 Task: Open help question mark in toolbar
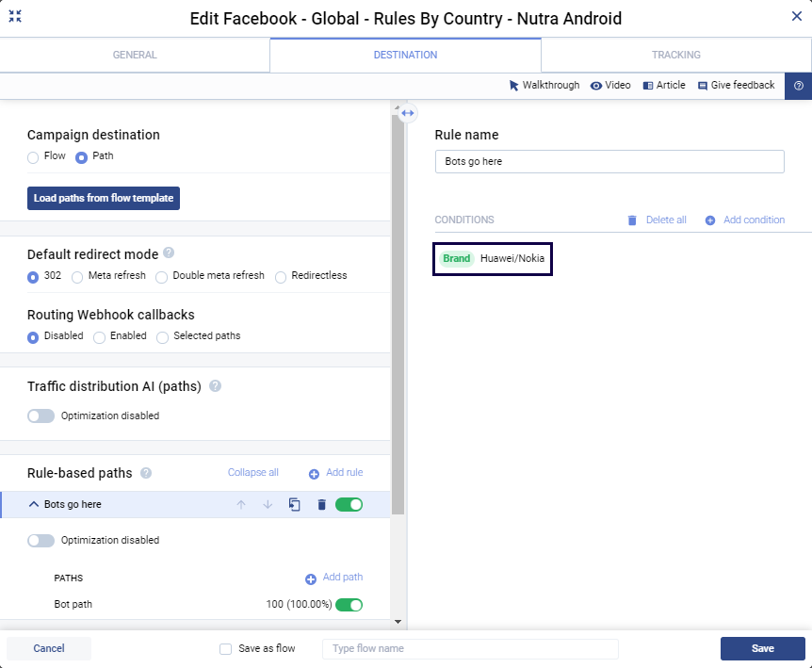click(798, 86)
